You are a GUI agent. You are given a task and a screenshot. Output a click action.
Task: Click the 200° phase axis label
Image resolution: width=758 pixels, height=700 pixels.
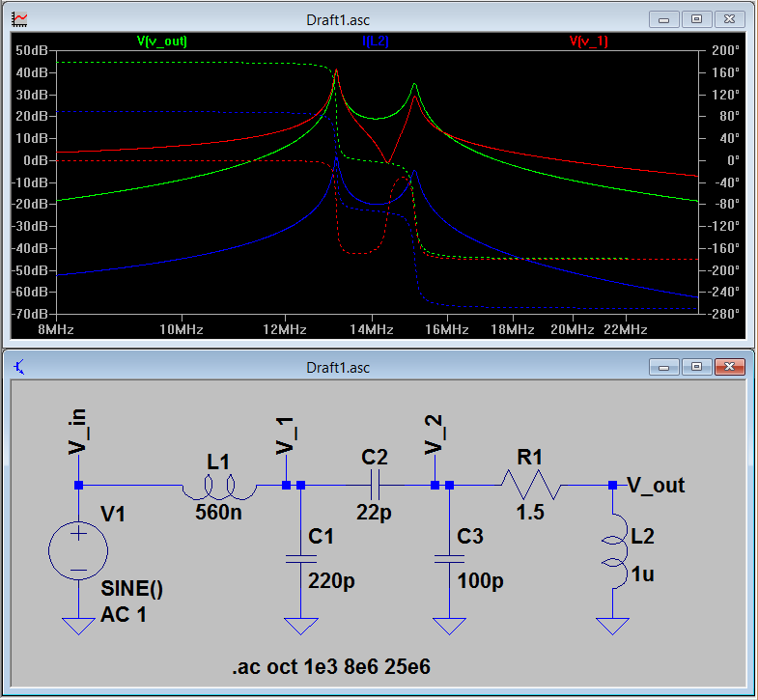725,51
